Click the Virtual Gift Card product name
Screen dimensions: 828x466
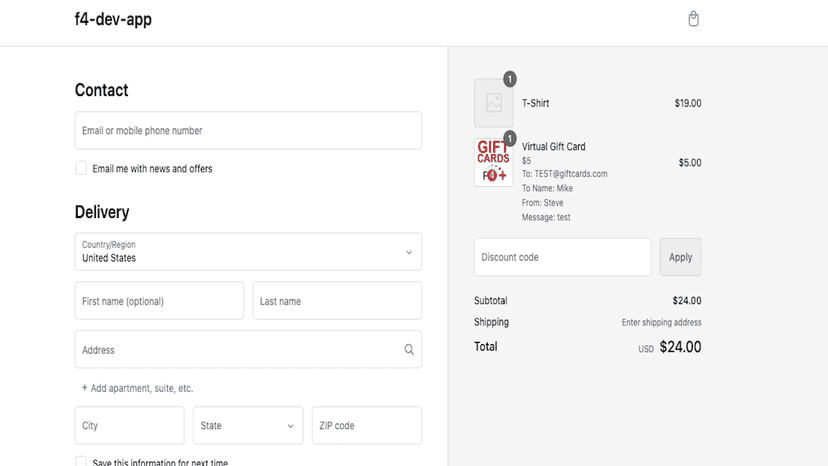[553, 147]
